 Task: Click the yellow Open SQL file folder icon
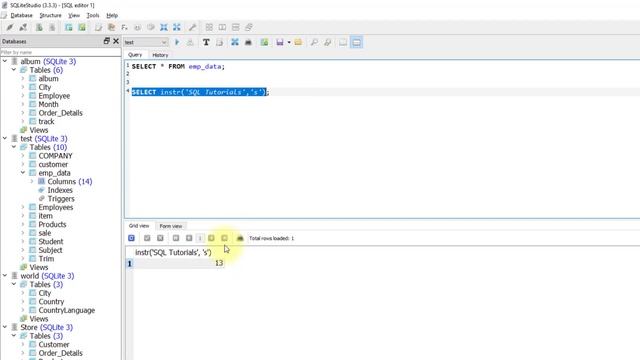point(298,42)
